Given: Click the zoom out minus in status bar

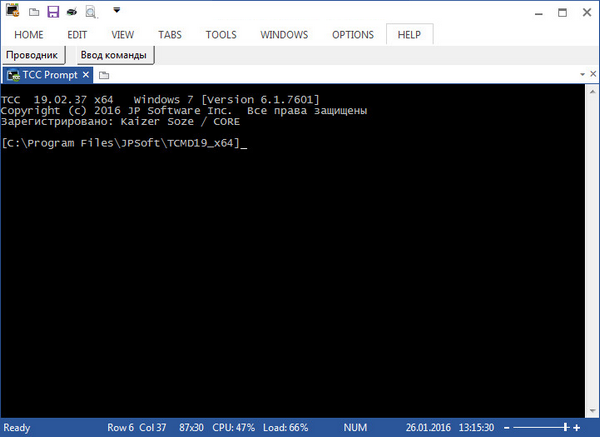Looking at the screenshot, I should click(x=507, y=428).
